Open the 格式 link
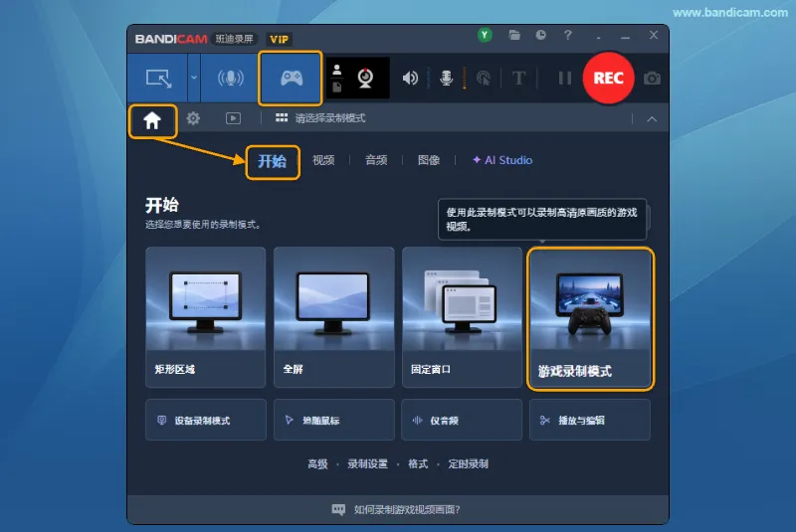The width and height of the screenshot is (796, 532). pos(418,464)
